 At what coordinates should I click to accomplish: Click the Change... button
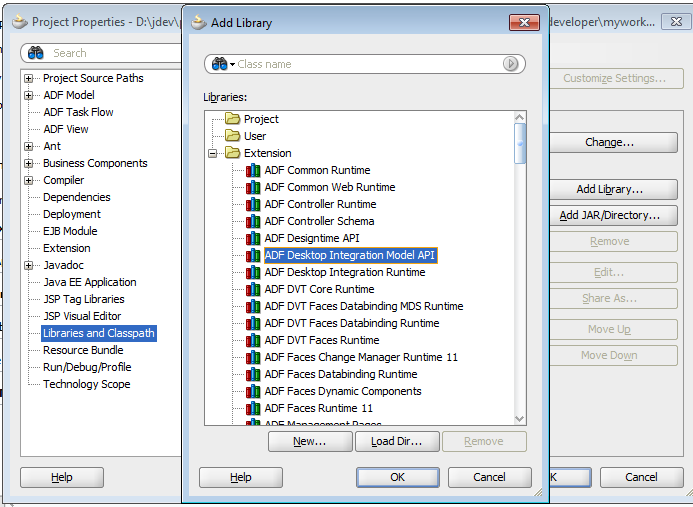[x=613, y=142]
